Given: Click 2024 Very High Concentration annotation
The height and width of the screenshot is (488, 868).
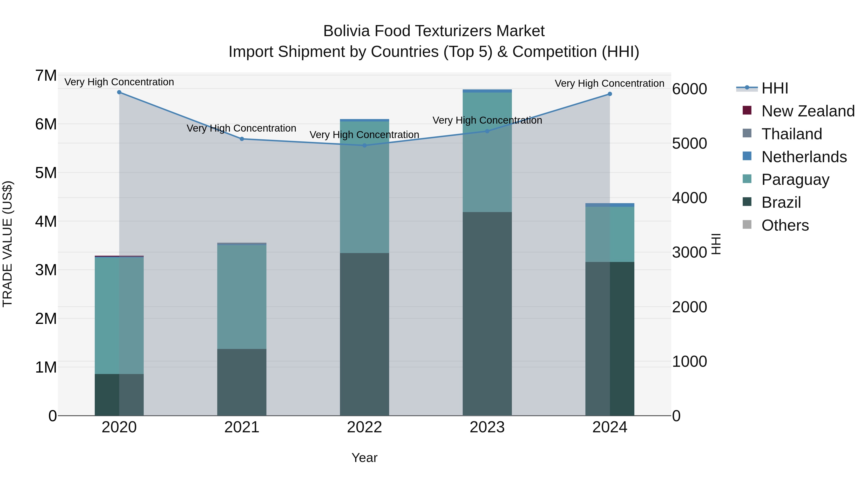Looking at the screenshot, I should [610, 83].
